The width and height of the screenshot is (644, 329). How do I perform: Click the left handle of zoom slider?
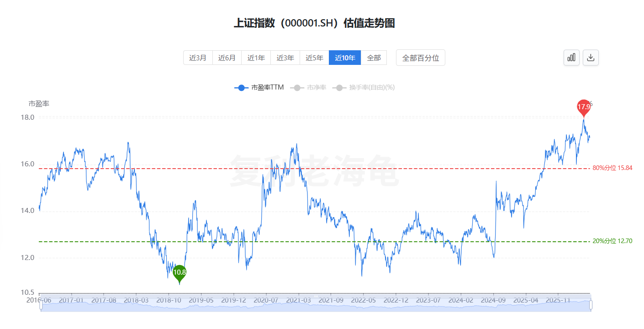coord(40,304)
